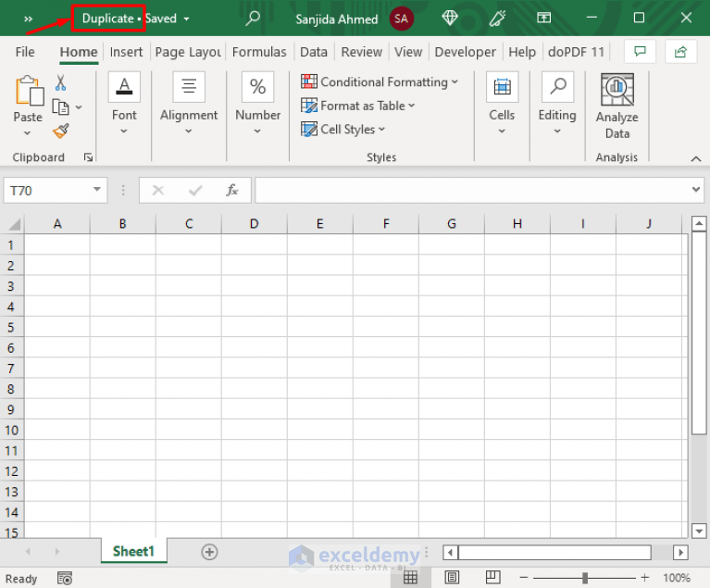This screenshot has height=588, width=710.
Task: Open the Comments speech bubble button
Action: pyautogui.click(x=640, y=52)
